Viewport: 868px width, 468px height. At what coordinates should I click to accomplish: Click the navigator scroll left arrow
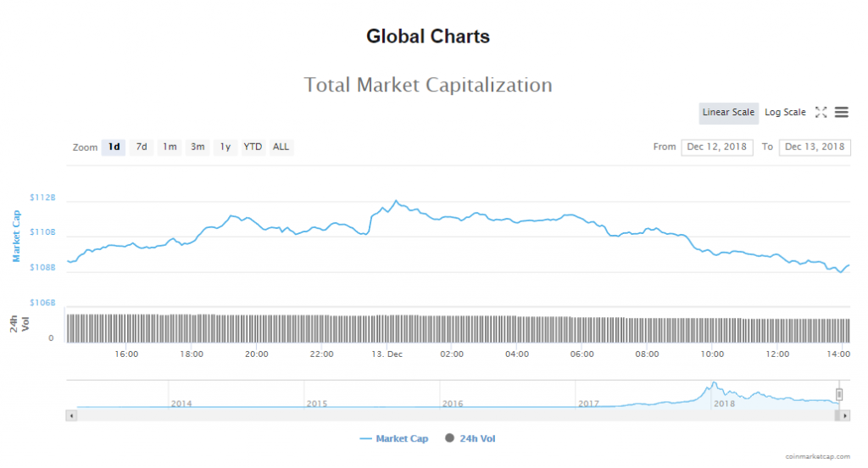pos(71,415)
